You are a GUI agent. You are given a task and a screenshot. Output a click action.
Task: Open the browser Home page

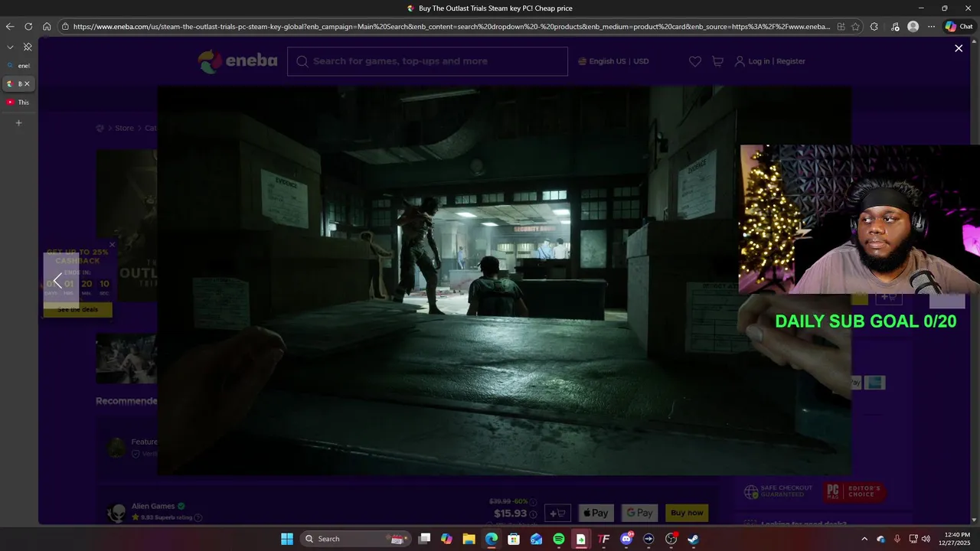pos(47,27)
